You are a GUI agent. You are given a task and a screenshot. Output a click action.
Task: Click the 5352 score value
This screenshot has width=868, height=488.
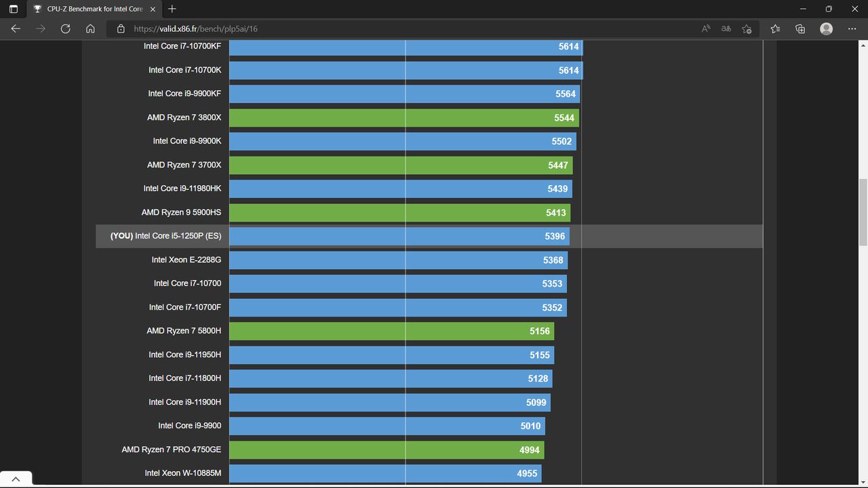click(552, 308)
